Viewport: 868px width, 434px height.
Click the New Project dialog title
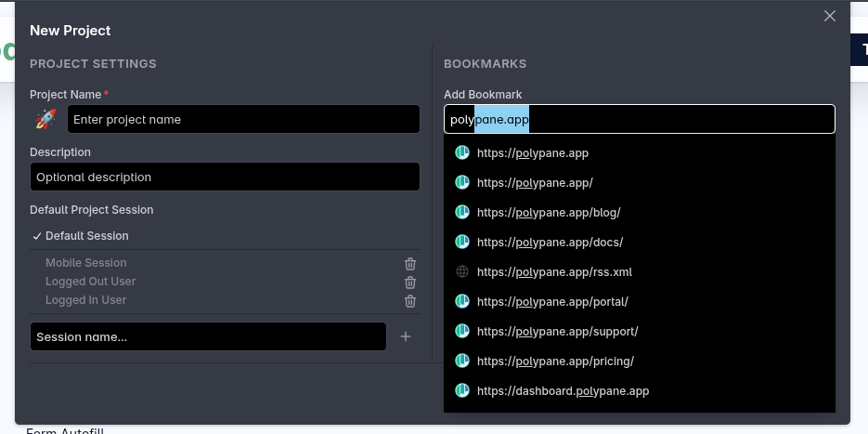pyautogui.click(x=71, y=31)
